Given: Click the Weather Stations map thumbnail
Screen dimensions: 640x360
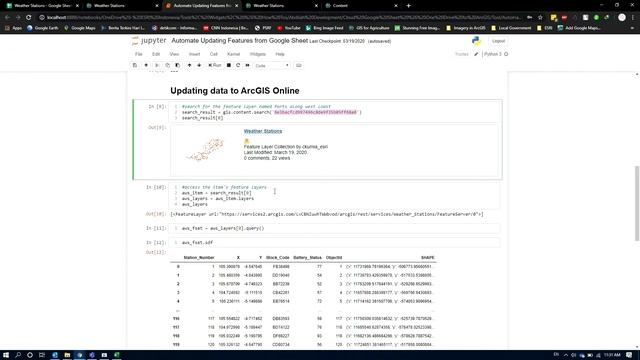Looking at the screenshot, I should pos(205,150).
